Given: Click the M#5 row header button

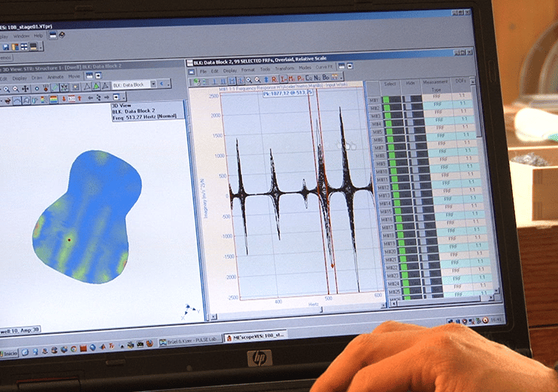Looking at the screenshot, I should (378, 132).
